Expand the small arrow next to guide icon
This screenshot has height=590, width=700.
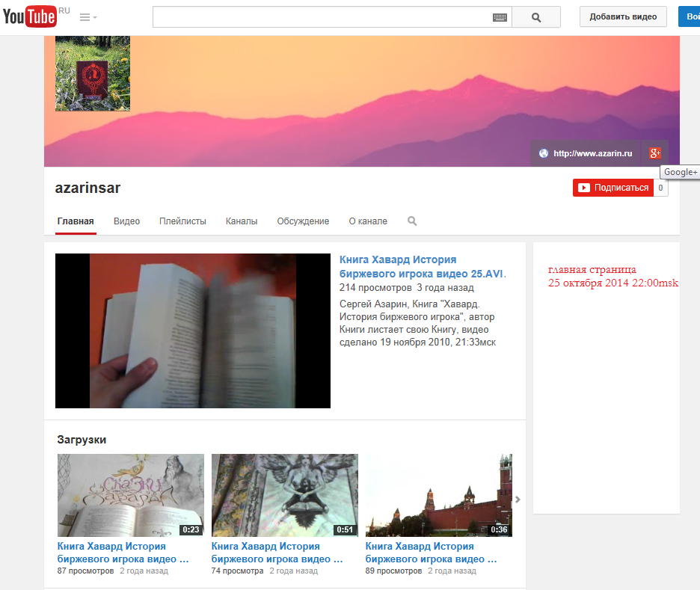[94, 17]
